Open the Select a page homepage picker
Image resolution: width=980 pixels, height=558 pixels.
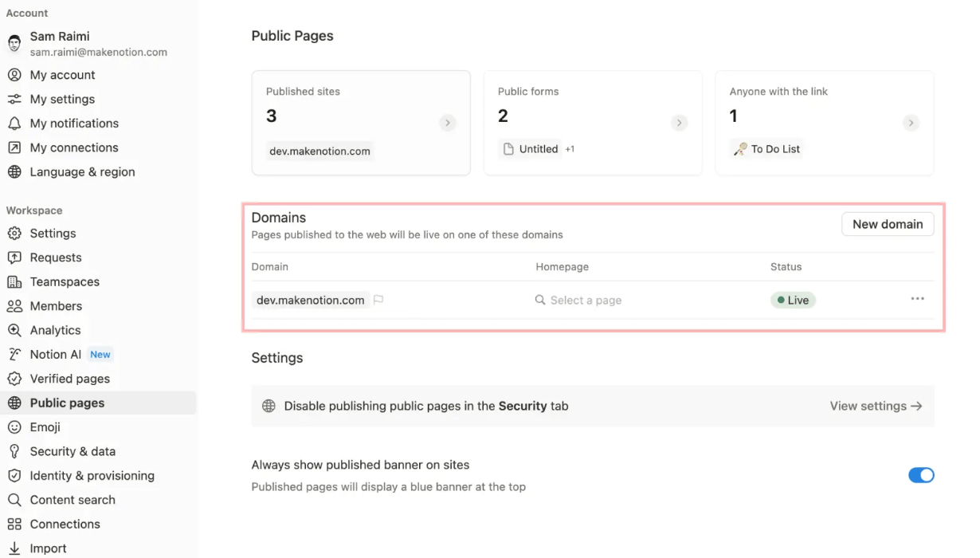pyautogui.click(x=578, y=301)
